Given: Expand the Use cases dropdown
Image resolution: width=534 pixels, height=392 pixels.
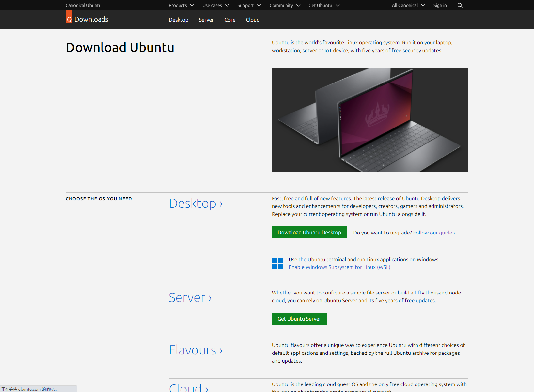Looking at the screenshot, I should (216, 5).
